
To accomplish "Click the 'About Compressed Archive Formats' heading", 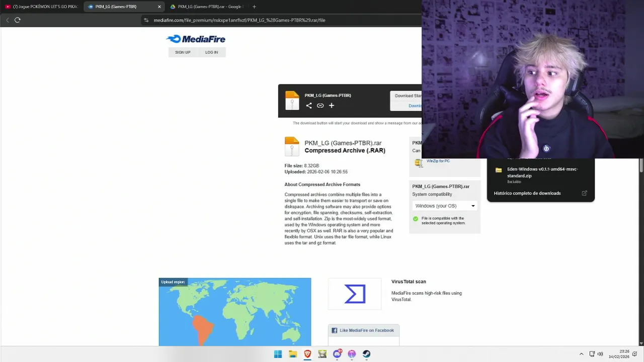I will 323,185.
